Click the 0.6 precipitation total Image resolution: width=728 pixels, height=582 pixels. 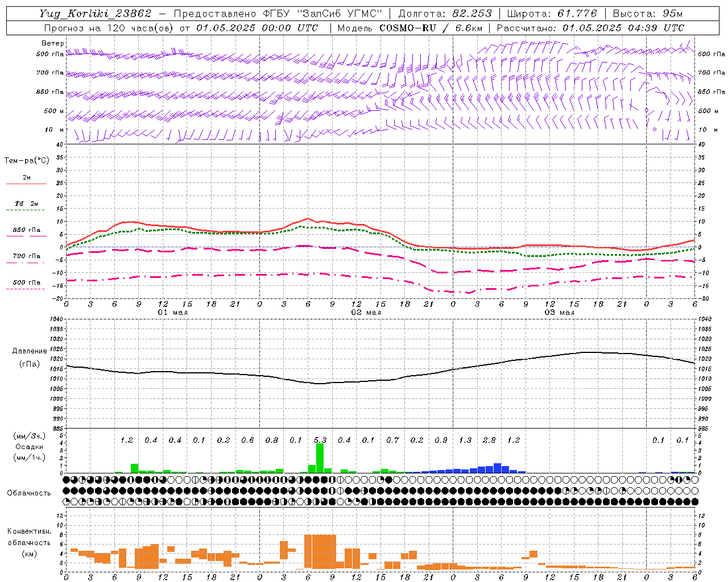(x=247, y=440)
